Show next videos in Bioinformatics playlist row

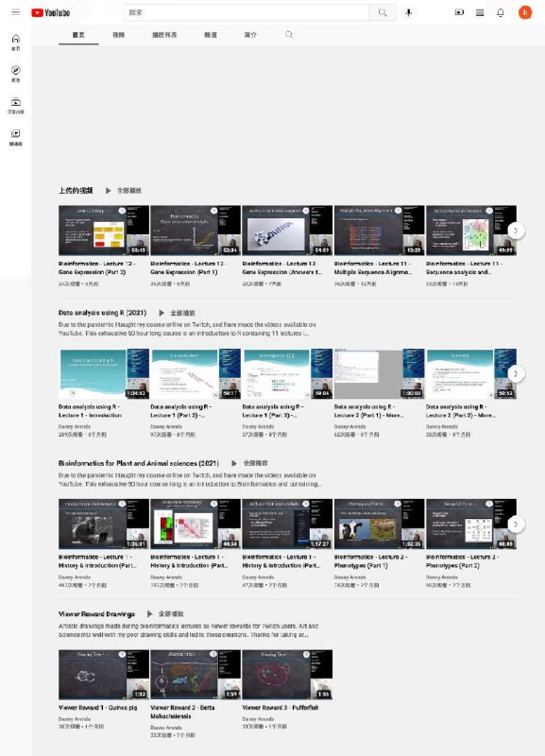click(516, 524)
